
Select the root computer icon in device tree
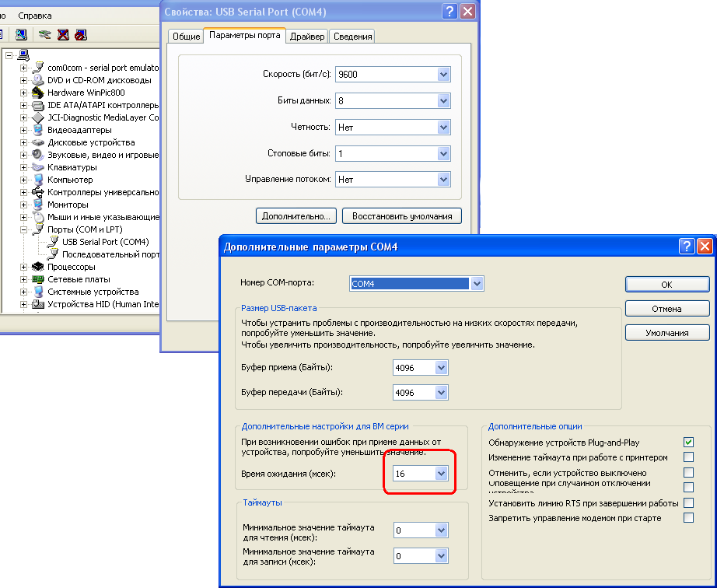point(23,55)
